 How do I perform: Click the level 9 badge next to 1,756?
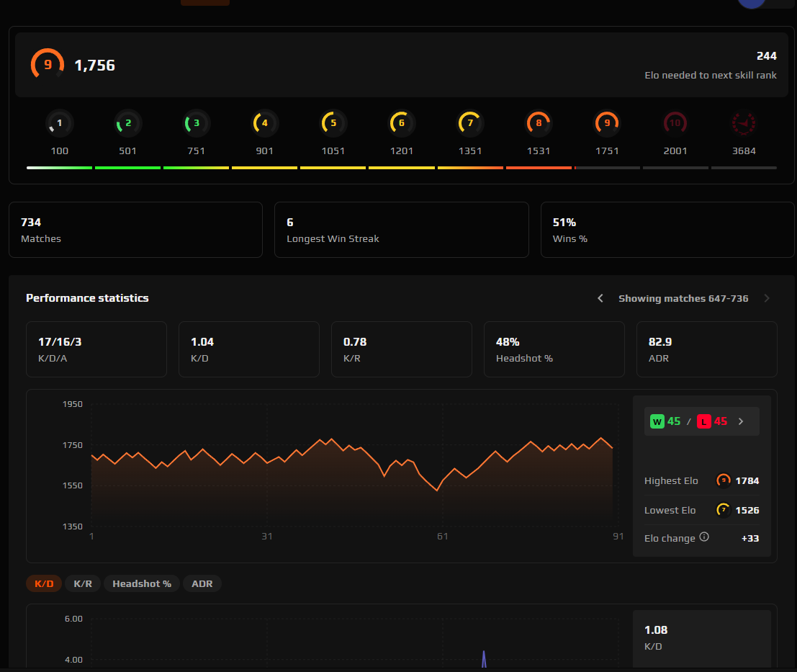pyautogui.click(x=47, y=64)
